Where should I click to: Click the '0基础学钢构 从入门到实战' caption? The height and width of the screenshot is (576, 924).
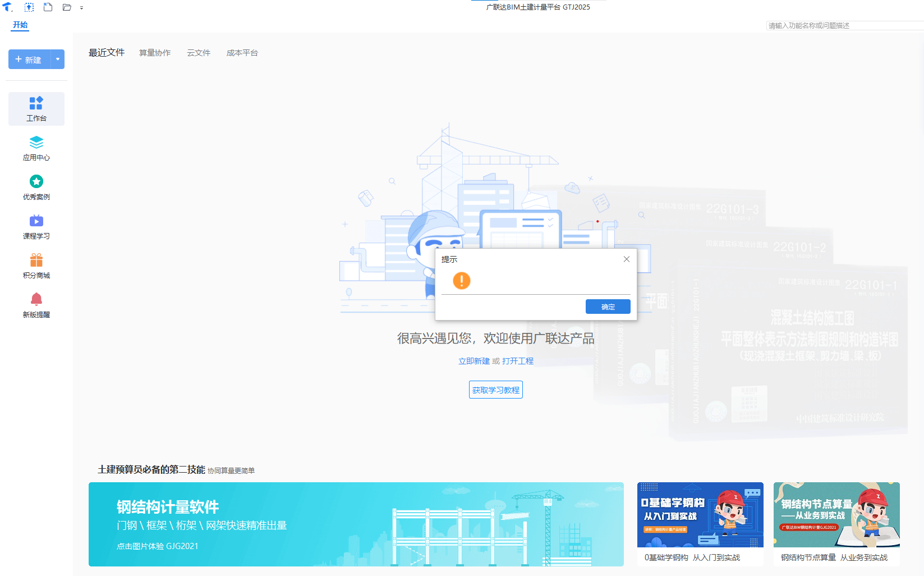[692, 557]
